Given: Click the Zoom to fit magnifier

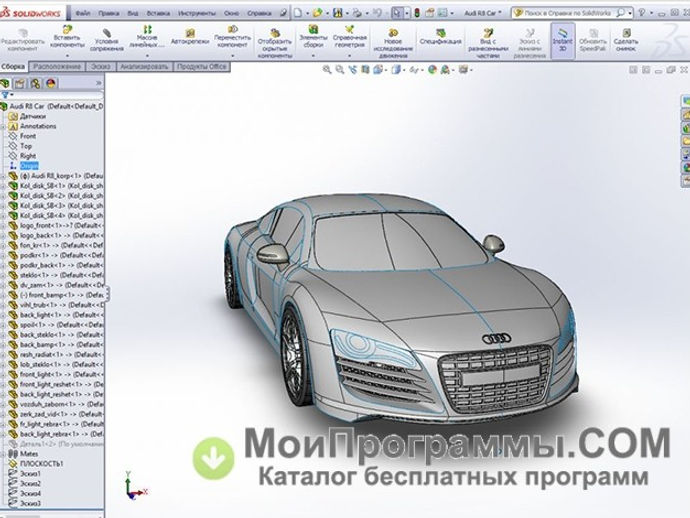Looking at the screenshot, I should pos(327,70).
